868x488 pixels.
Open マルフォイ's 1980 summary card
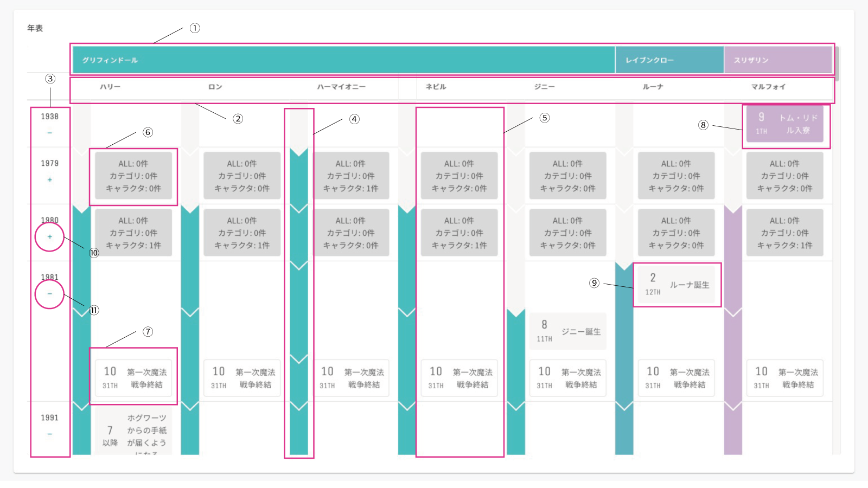784,233
